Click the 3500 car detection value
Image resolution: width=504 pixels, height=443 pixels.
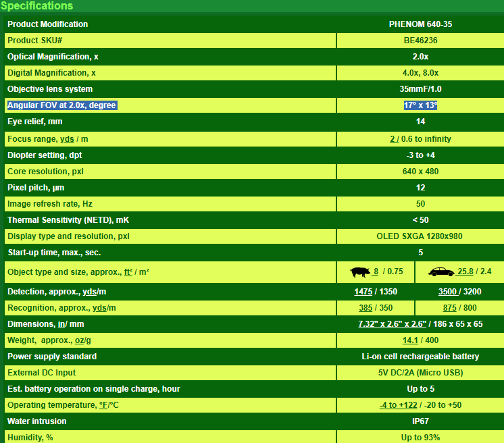pyautogui.click(x=449, y=292)
